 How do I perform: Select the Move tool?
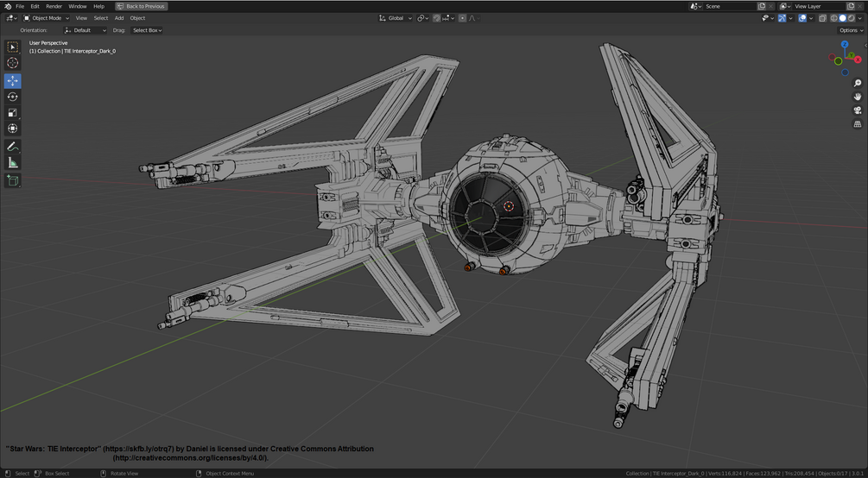point(13,81)
